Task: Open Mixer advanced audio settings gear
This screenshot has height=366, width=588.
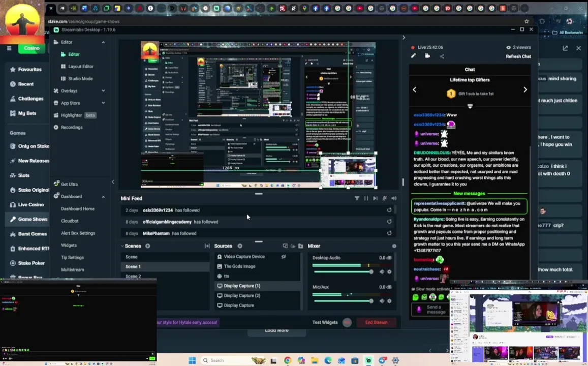Action: pos(394,247)
